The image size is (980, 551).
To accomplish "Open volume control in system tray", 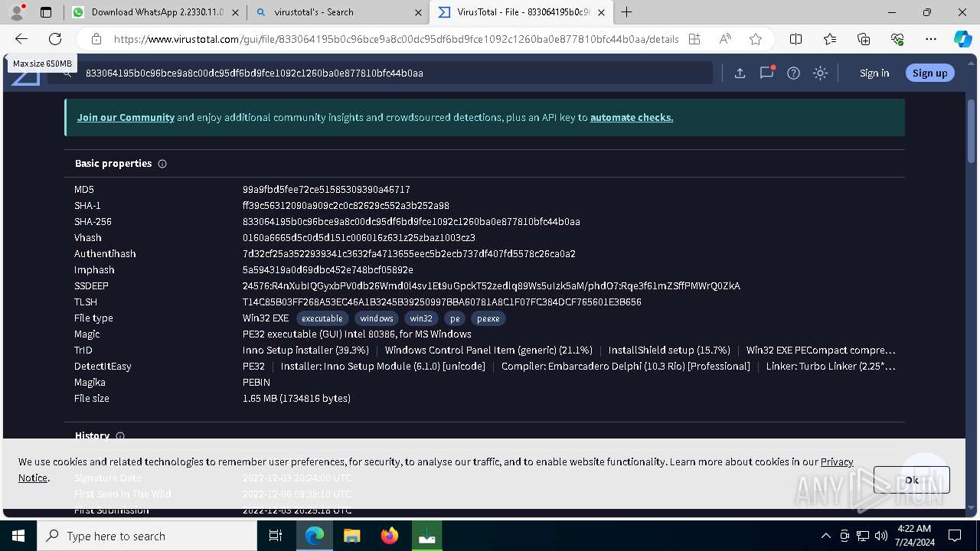I will (881, 536).
